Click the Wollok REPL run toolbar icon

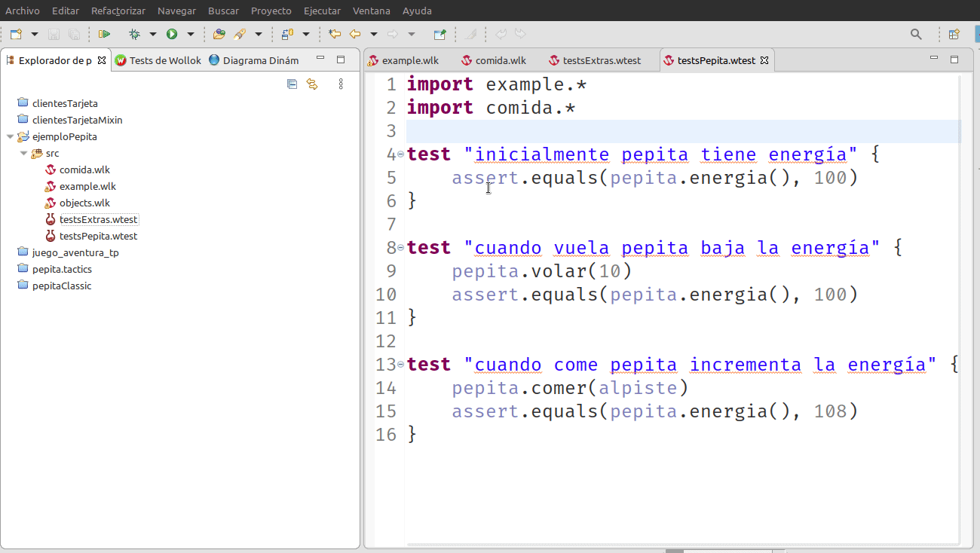pyautogui.click(x=104, y=34)
